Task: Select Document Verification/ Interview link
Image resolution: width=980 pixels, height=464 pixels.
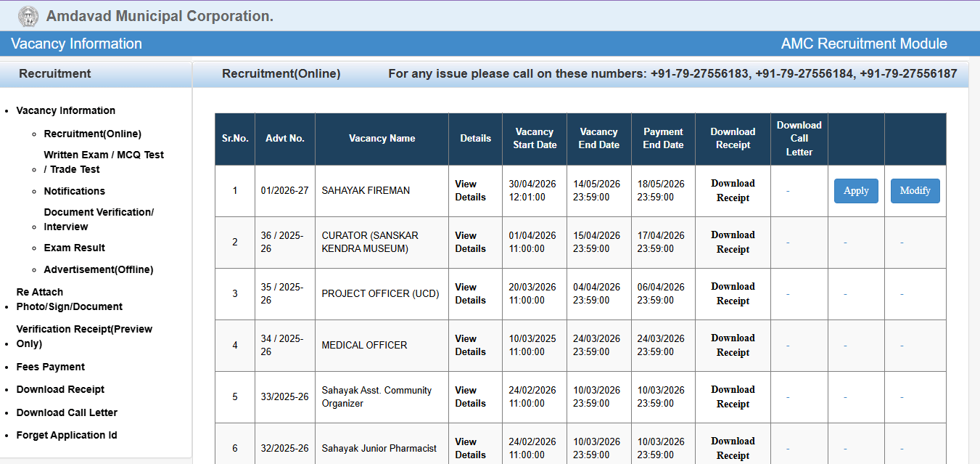Action: pyautogui.click(x=99, y=219)
